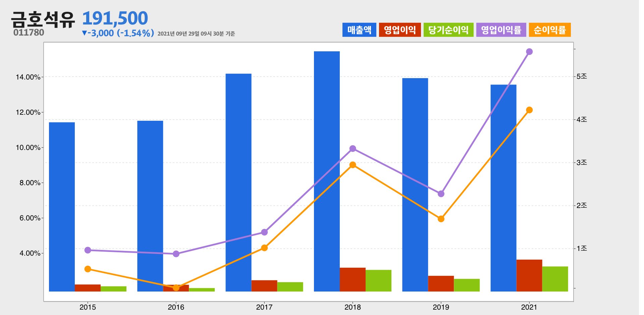The image size is (644, 315).
Task: Click the green 2016 net income bar
Action: tap(202, 290)
